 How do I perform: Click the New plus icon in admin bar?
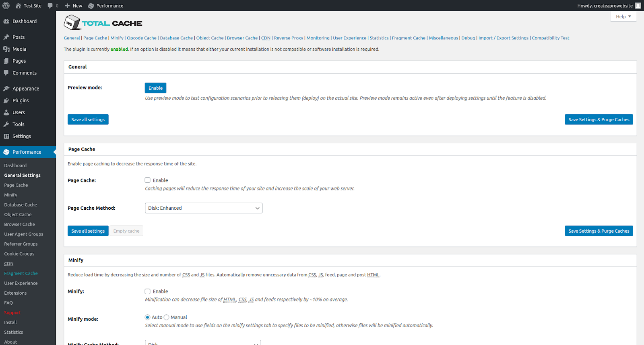pyautogui.click(x=67, y=6)
